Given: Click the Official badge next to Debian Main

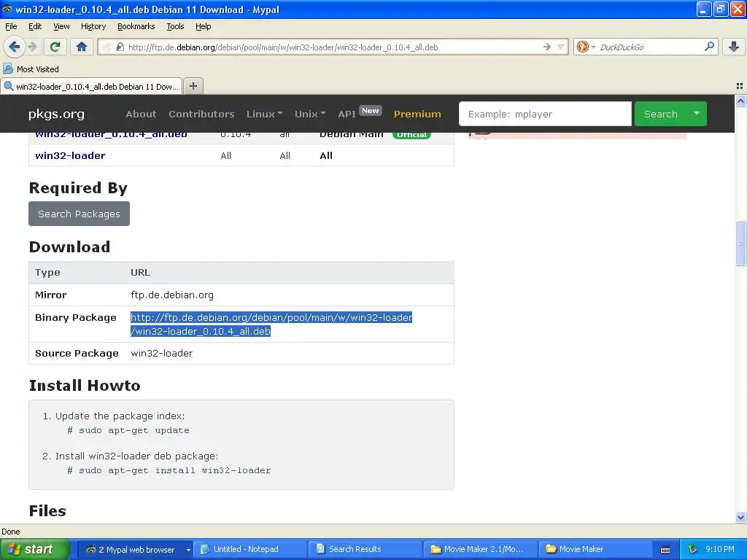Looking at the screenshot, I should (x=411, y=135).
